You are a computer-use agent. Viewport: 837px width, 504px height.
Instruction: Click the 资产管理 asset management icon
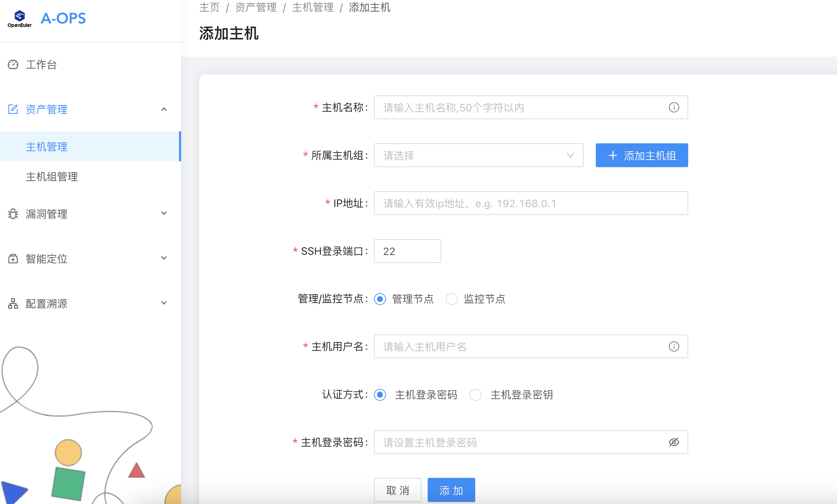pos(13,109)
